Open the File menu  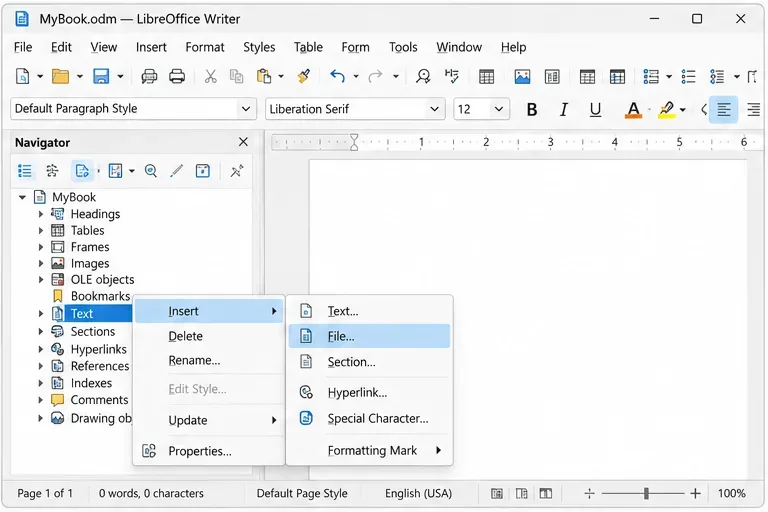pyautogui.click(x=23, y=48)
